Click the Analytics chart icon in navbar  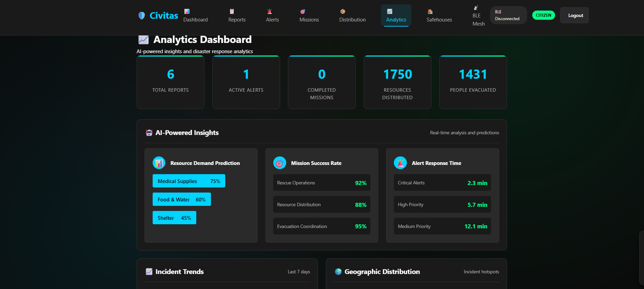389,12
